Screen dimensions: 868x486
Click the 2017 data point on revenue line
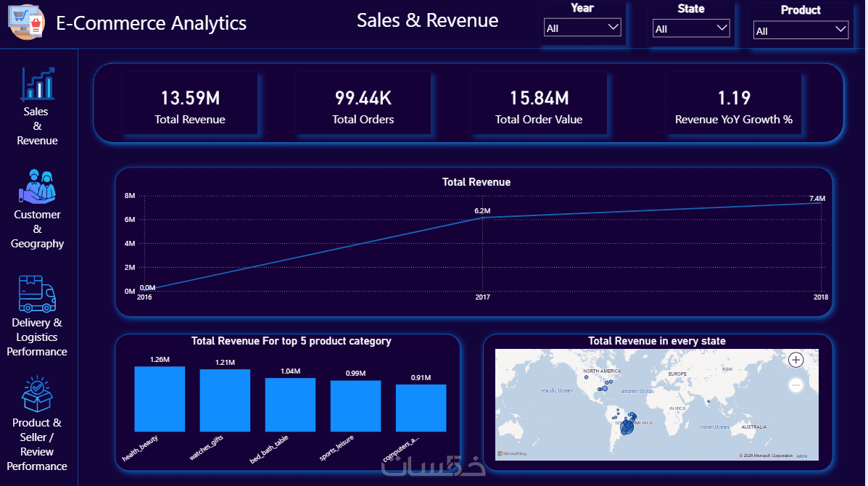click(x=482, y=218)
